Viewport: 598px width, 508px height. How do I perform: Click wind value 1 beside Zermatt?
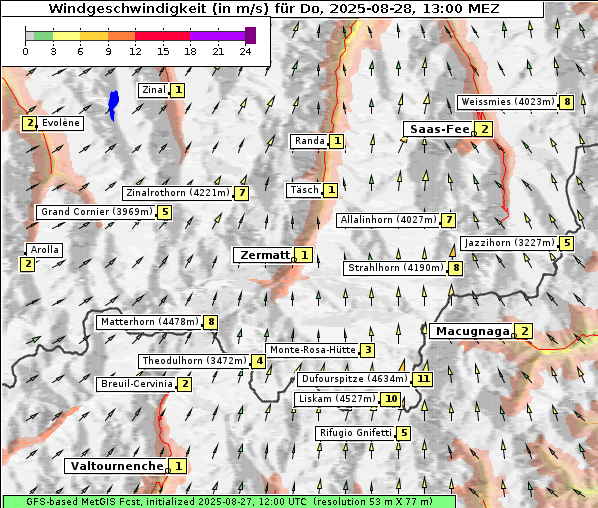pyautogui.click(x=304, y=255)
